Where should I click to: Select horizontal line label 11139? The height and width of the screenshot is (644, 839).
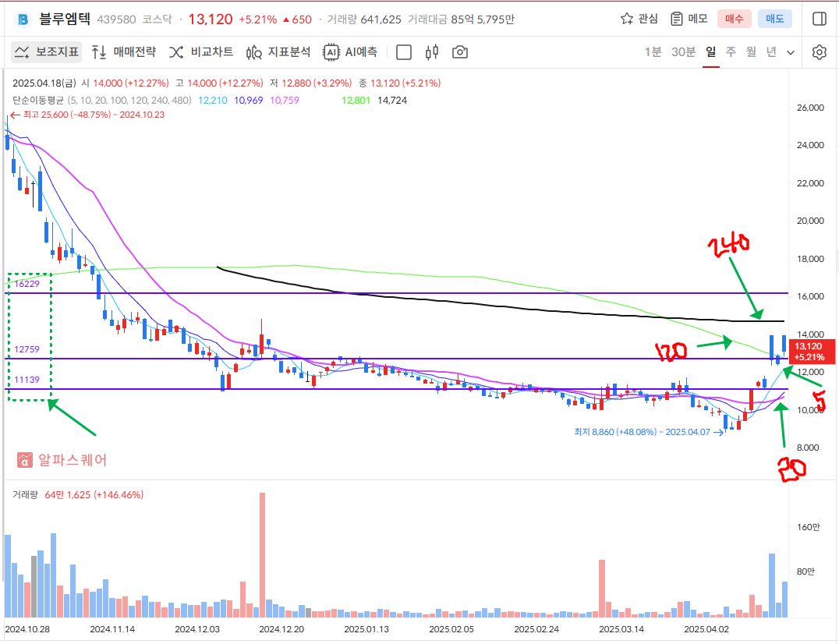[x=27, y=380]
